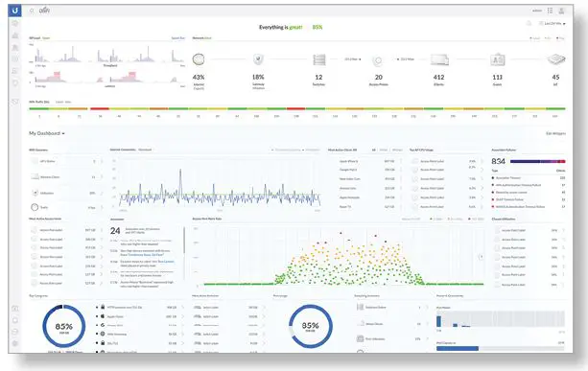Select the All tab in Most Active Clients
The height and width of the screenshot is (371, 588).
373,150
